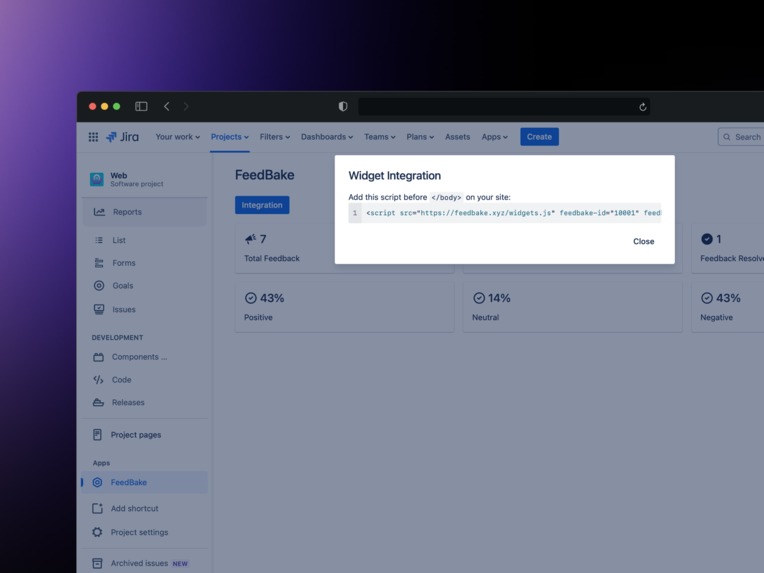Click the checkmark icon on Neutral card
The image size is (764, 573).
pyautogui.click(x=479, y=298)
